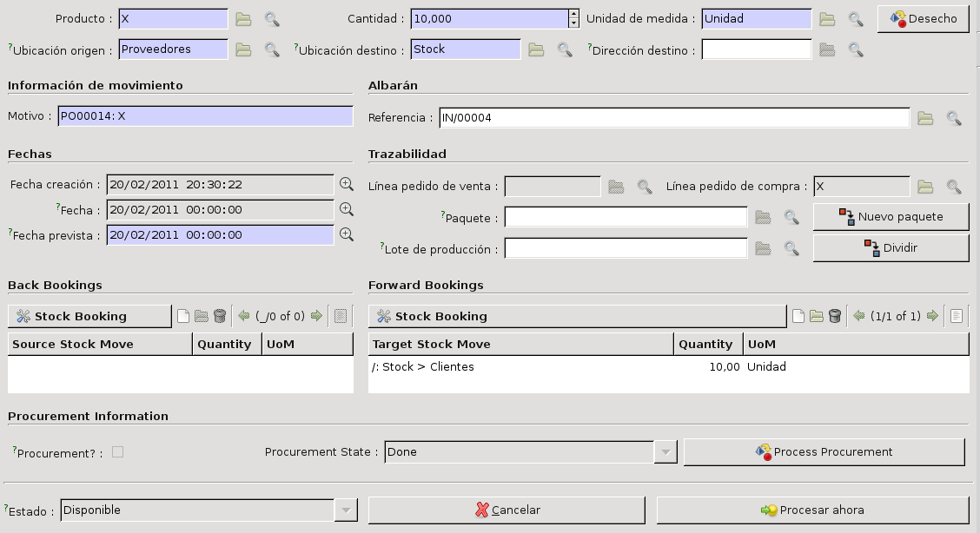Search products with Producto magnifier icon
This screenshot has height=533, width=980.
click(272, 19)
